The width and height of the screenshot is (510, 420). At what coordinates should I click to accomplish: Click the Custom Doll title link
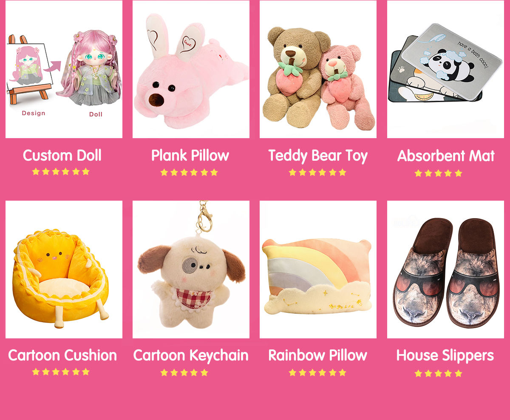point(62,155)
